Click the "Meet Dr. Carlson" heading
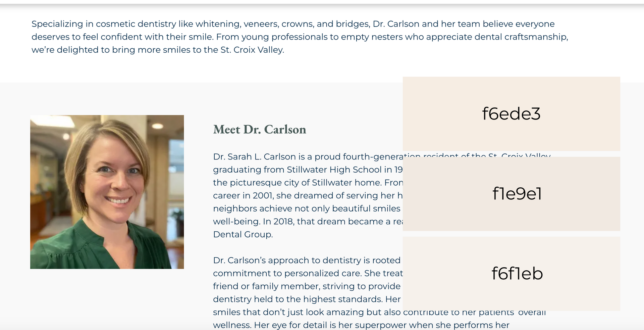This screenshot has width=644, height=330. click(x=260, y=130)
